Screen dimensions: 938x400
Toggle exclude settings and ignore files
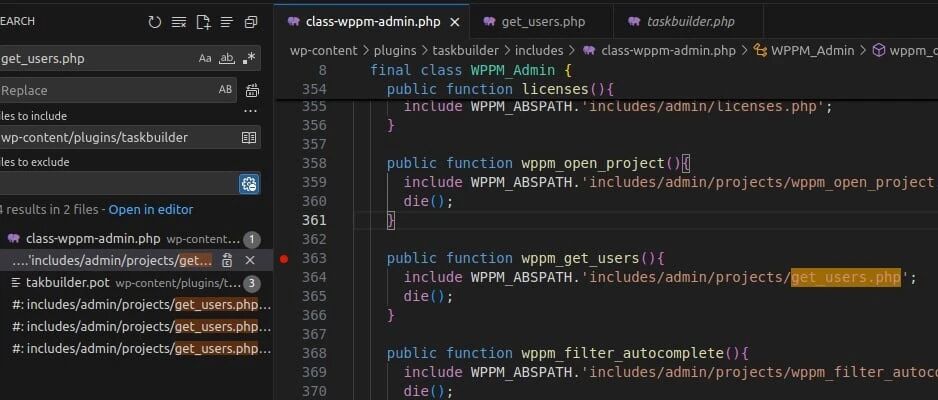249,184
